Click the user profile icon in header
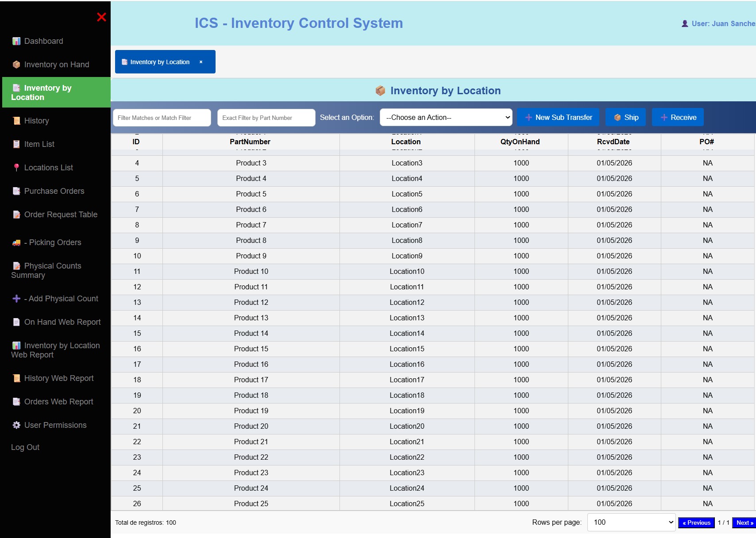 click(685, 24)
